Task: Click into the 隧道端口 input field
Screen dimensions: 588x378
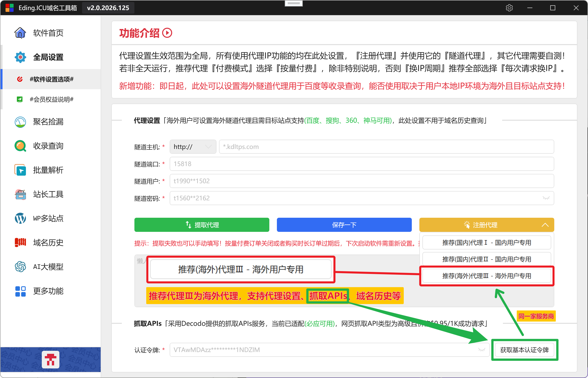Action: [x=361, y=164]
